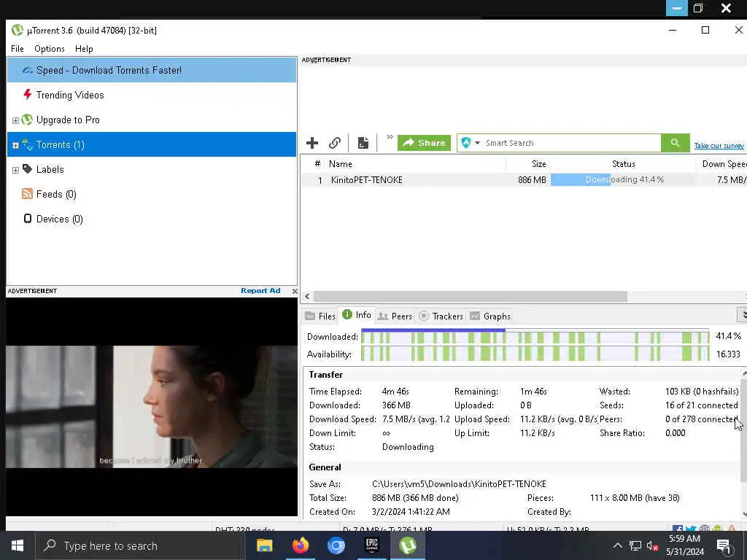This screenshot has height=560, width=747.
Task: Expand the Upgrade to Pro node
Action: pos(15,120)
